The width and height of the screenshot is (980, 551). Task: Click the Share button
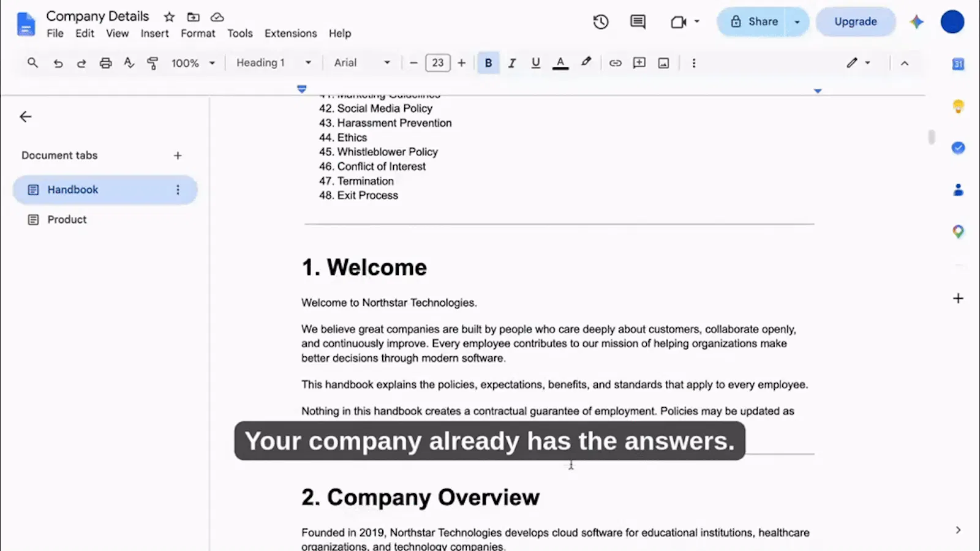pyautogui.click(x=753, y=22)
